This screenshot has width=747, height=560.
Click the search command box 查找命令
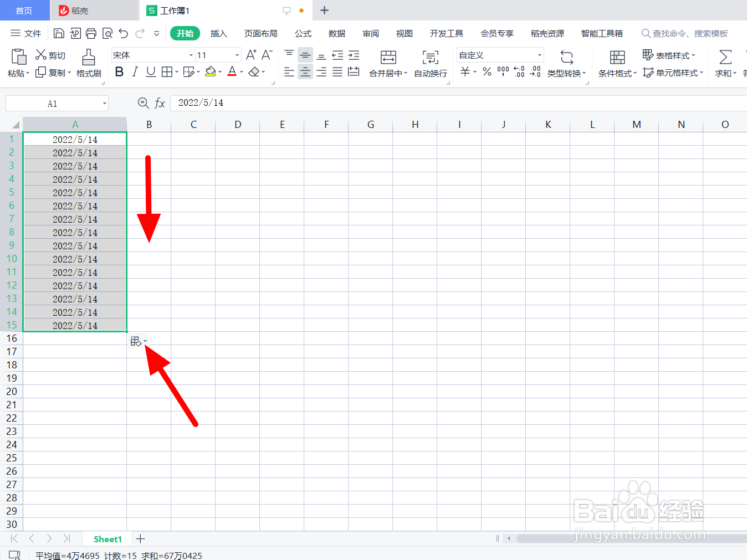(684, 33)
